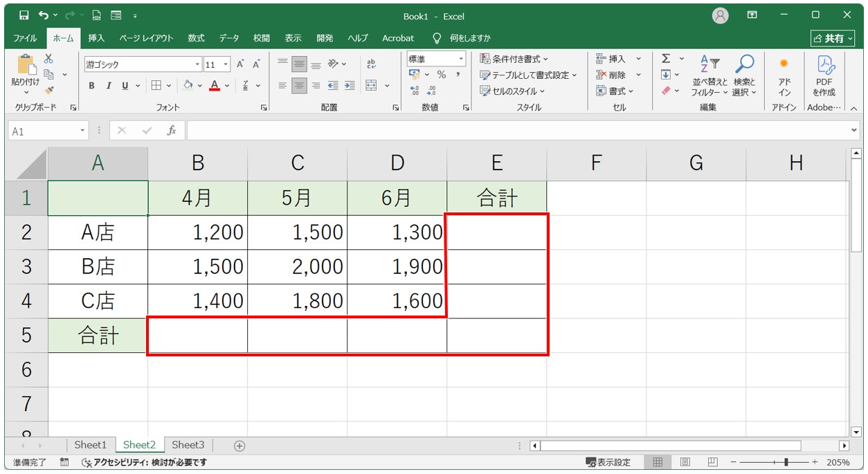Open Sort and Filter

tap(710, 76)
